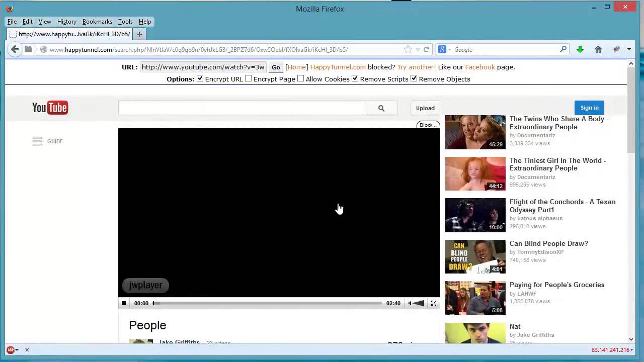The height and width of the screenshot is (362, 644).
Task: Go back with the browser back arrow
Action: click(15, 49)
